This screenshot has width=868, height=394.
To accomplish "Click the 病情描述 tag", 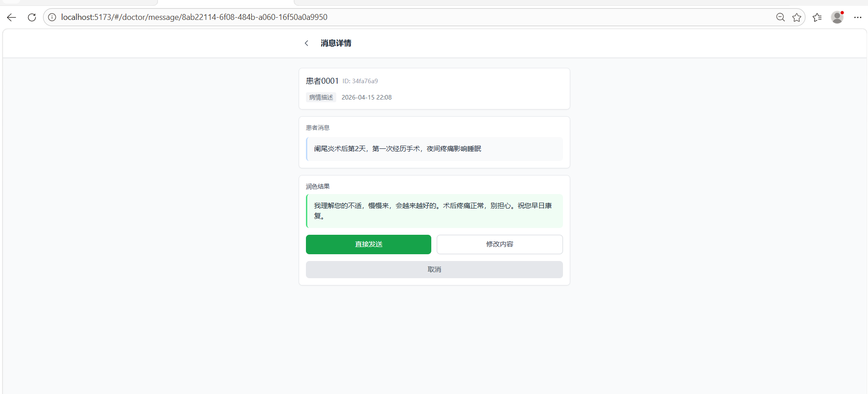I will (x=321, y=97).
